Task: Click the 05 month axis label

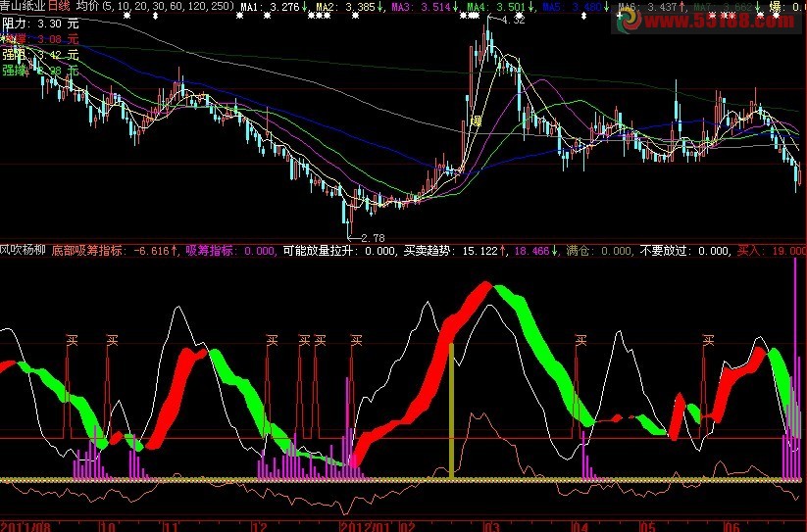Action: pos(648,526)
